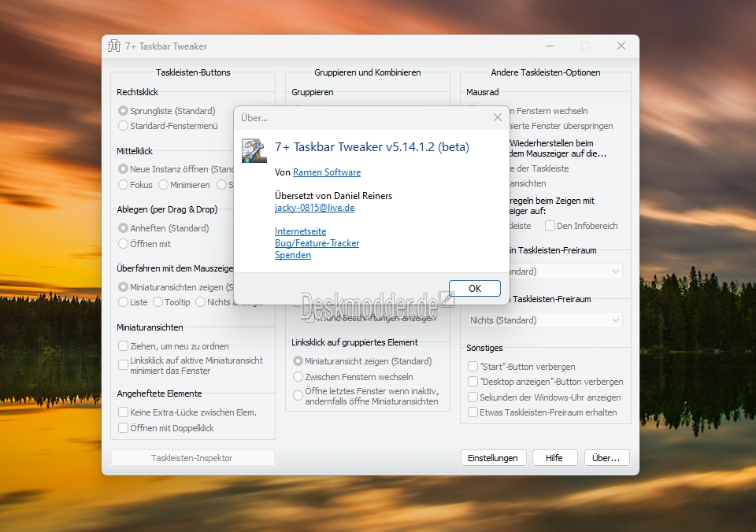Close the Über dialog with the X
This screenshot has width=756, height=532.
click(498, 117)
